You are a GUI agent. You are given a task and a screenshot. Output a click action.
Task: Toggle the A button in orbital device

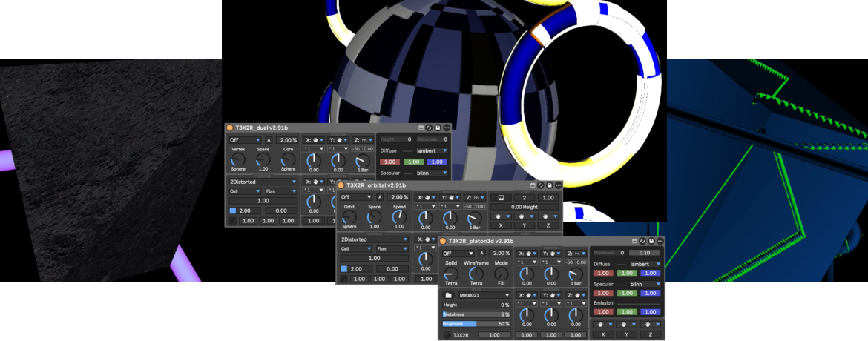pos(379,197)
